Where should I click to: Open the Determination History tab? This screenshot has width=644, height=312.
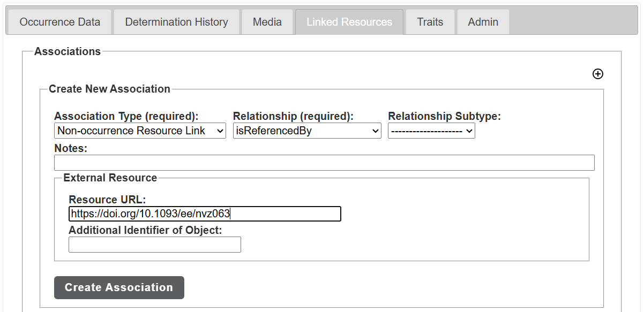click(176, 22)
